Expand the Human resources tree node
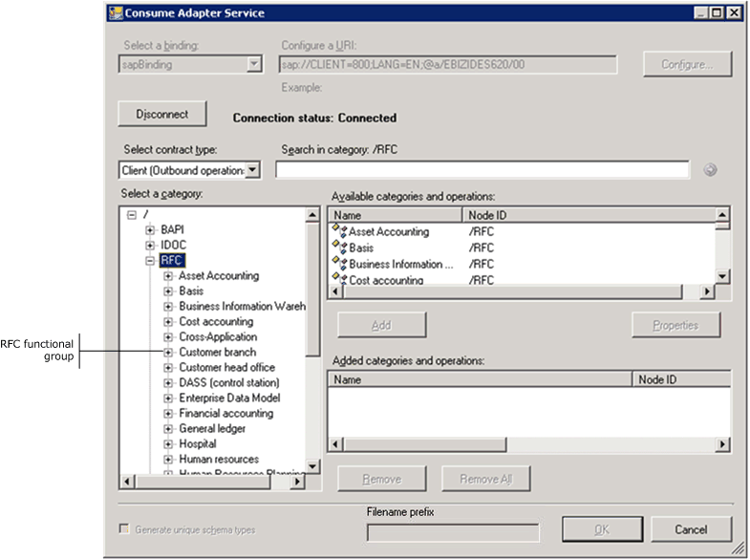This screenshot has height=560, width=750. [x=168, y=460]
